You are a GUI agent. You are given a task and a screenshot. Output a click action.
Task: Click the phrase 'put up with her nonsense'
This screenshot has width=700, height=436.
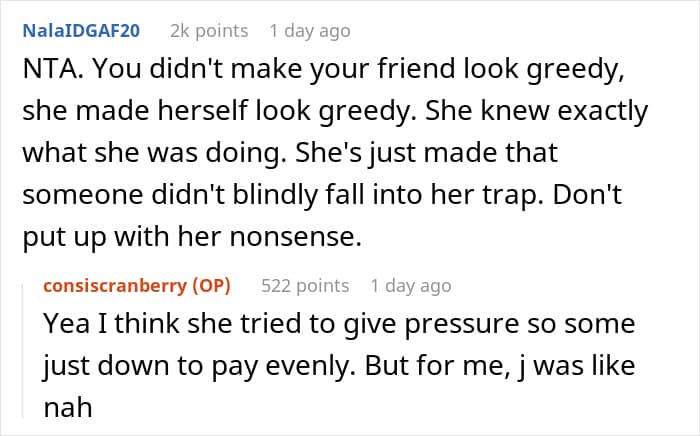click(x=192, y=237)
